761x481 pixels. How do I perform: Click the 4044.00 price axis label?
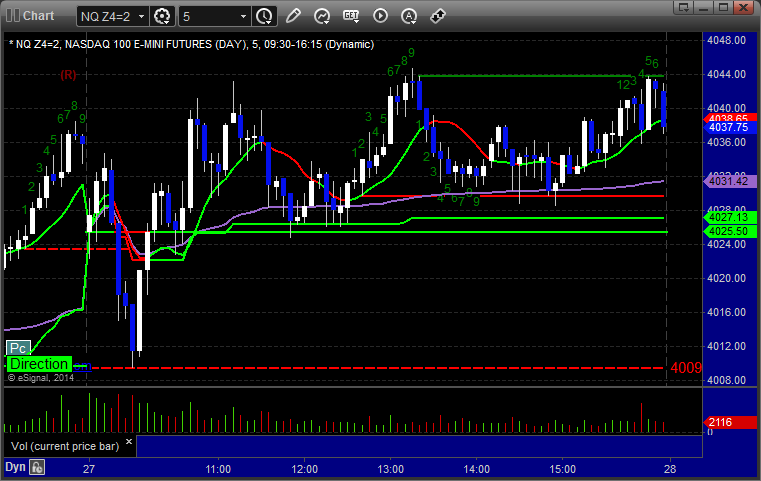(x=727, y=74)
